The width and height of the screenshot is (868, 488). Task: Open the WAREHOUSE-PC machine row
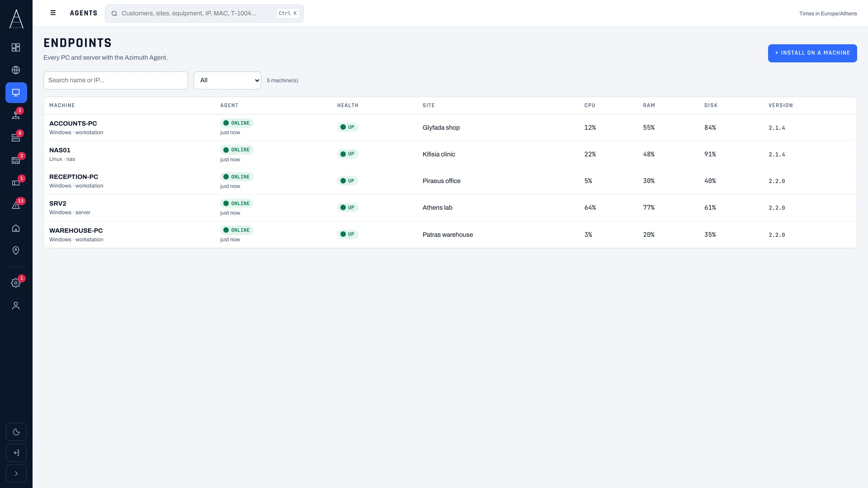pos(450,235)
